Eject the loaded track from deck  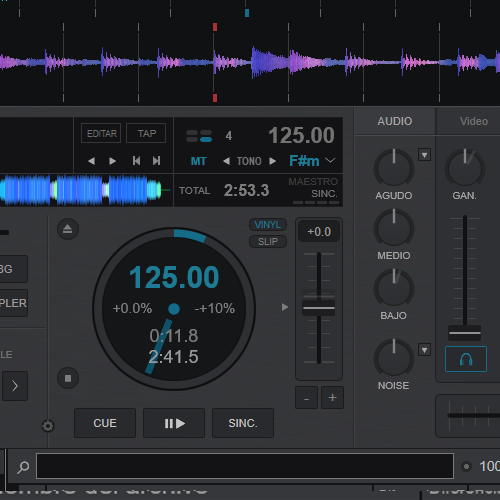68,229
